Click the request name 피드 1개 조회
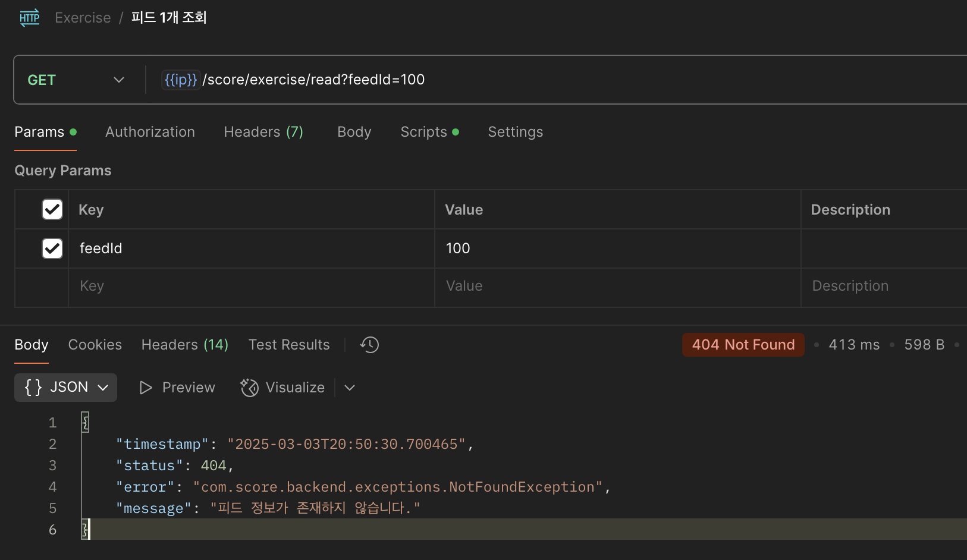Screen dimensions: 967x560 (x=169, y=18)
